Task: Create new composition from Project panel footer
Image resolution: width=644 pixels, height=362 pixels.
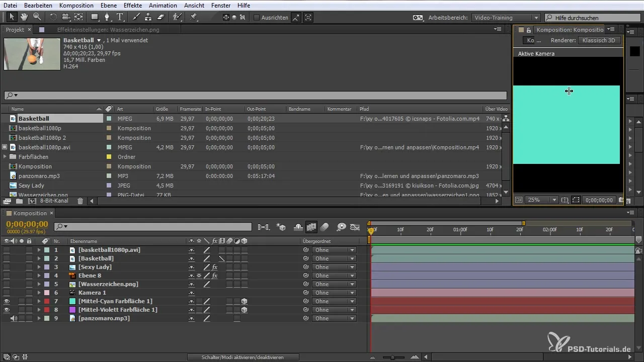Action: tap(31, 201)
